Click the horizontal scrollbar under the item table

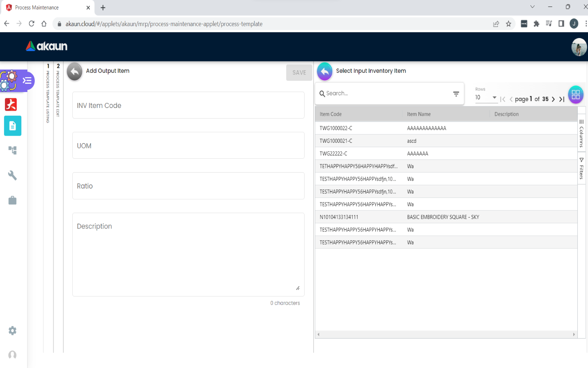(x=446, y=334)
